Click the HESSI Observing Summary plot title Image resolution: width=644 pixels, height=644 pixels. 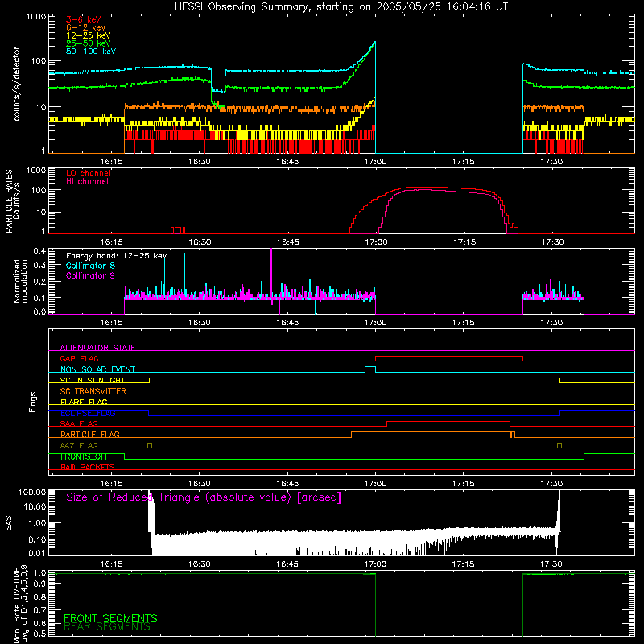(341, 7)
